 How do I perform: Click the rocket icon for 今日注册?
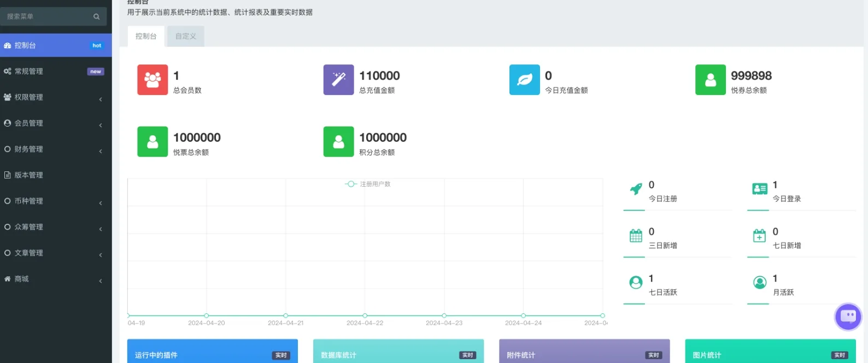636,189
